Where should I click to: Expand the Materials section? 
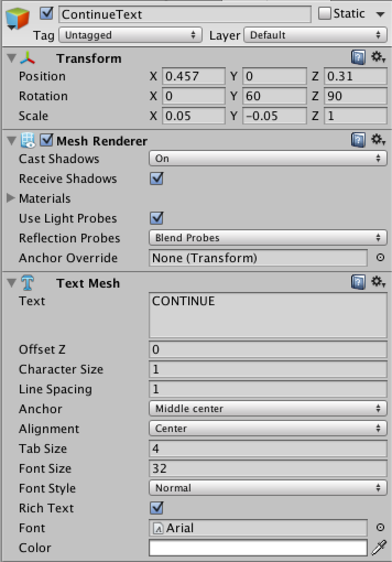(x=11, y=198)
